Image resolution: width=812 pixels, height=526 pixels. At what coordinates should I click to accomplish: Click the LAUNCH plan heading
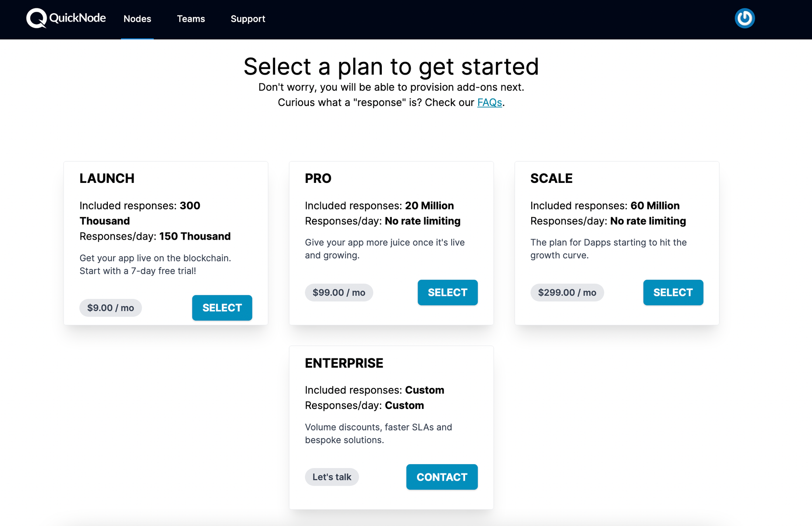point(107,179)
